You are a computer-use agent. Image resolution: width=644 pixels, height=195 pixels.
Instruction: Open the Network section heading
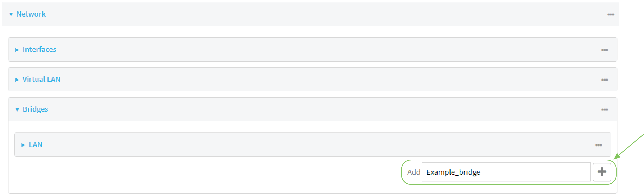click(x=31, y=14)
